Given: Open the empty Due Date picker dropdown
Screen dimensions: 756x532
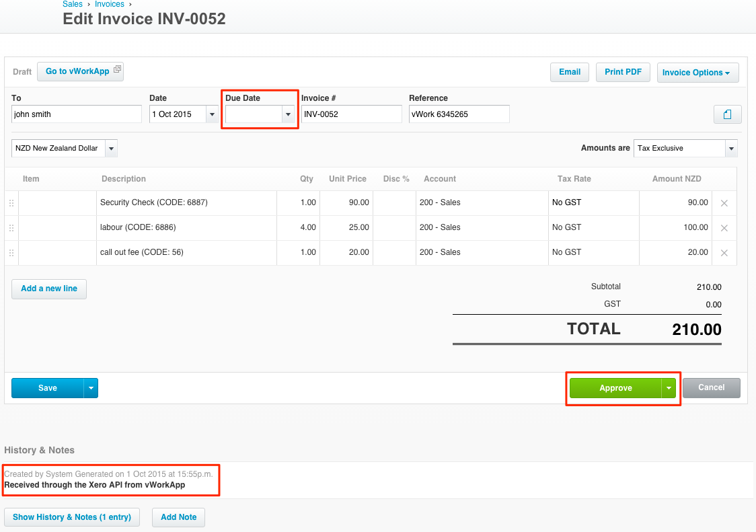Looking at the screenshot, I should (288, 114).
